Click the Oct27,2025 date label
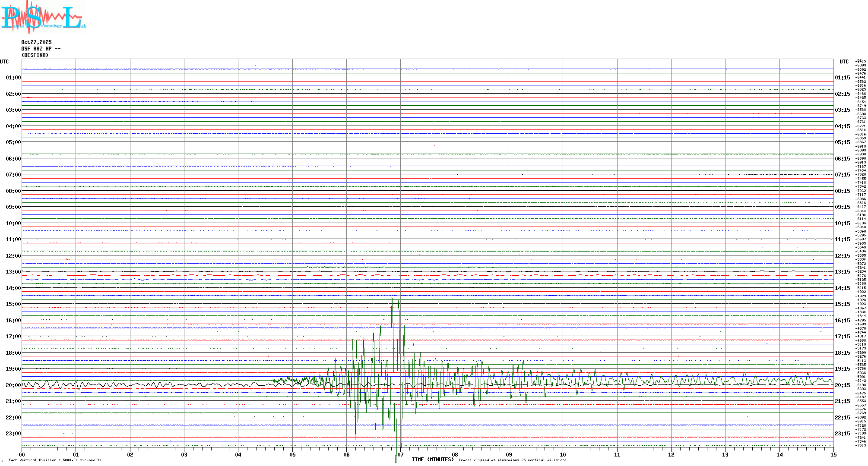868x466 pixels. pos(36,42)
